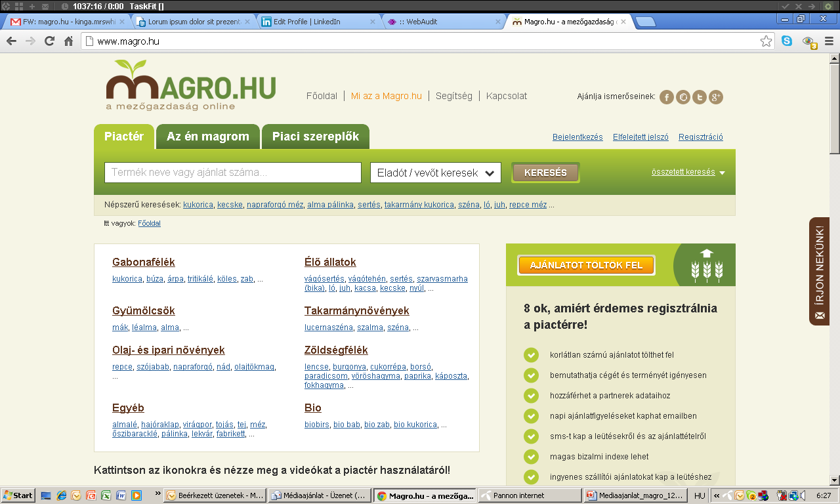This screenshot has height=504, width=840.
Task: Open the Gabonafélék category
Action: pos(144,262)
